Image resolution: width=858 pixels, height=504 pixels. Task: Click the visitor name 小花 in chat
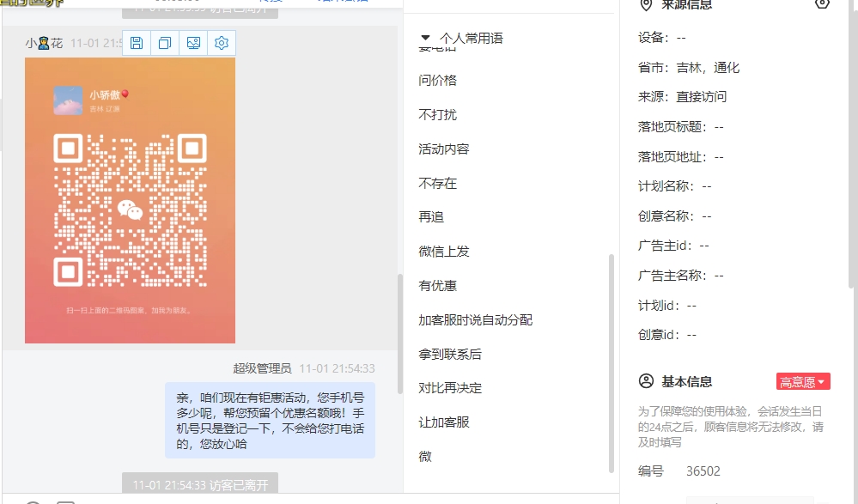[x=45, y=43]
